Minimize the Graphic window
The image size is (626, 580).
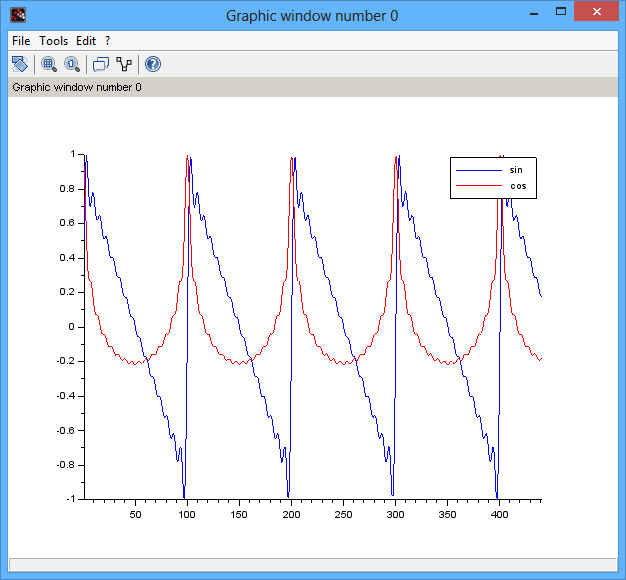coord(534,13)
